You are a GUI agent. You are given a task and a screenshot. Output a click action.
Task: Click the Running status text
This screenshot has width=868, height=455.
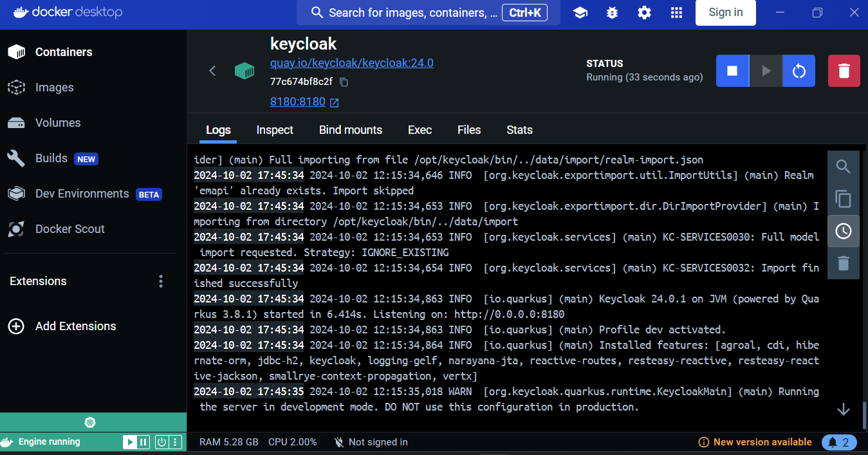[x=645, y=77]
